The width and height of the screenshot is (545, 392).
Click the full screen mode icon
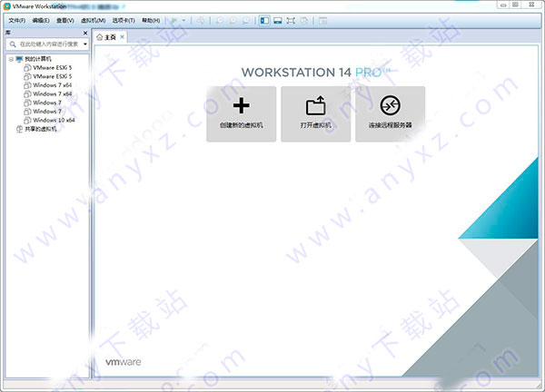291,21
